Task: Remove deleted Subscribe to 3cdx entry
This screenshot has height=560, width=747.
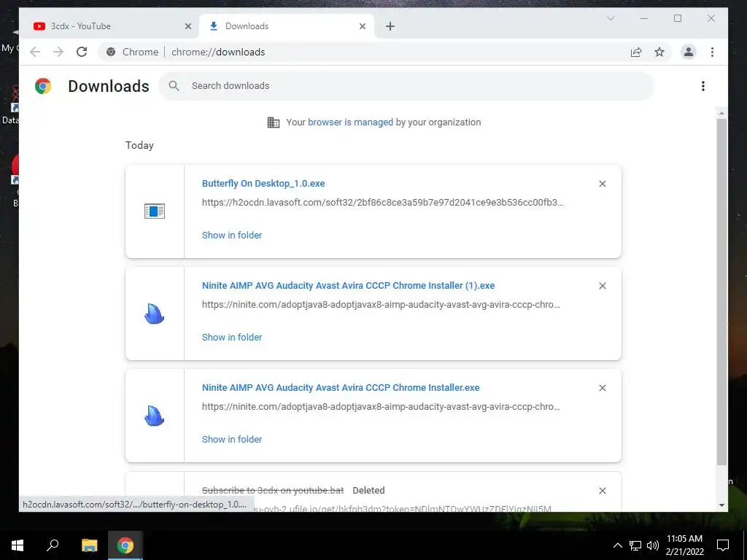Action: pos(603,491)
